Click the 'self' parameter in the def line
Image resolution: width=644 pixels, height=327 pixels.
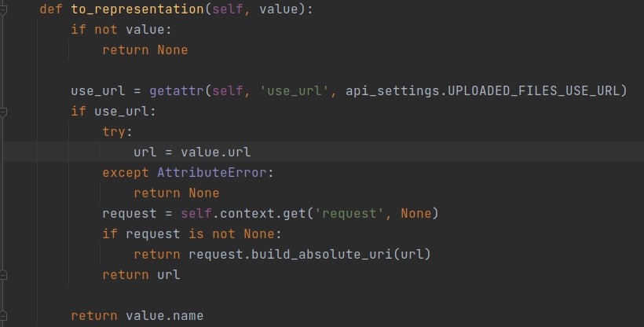pyautogui.click(x=228, y=9)
